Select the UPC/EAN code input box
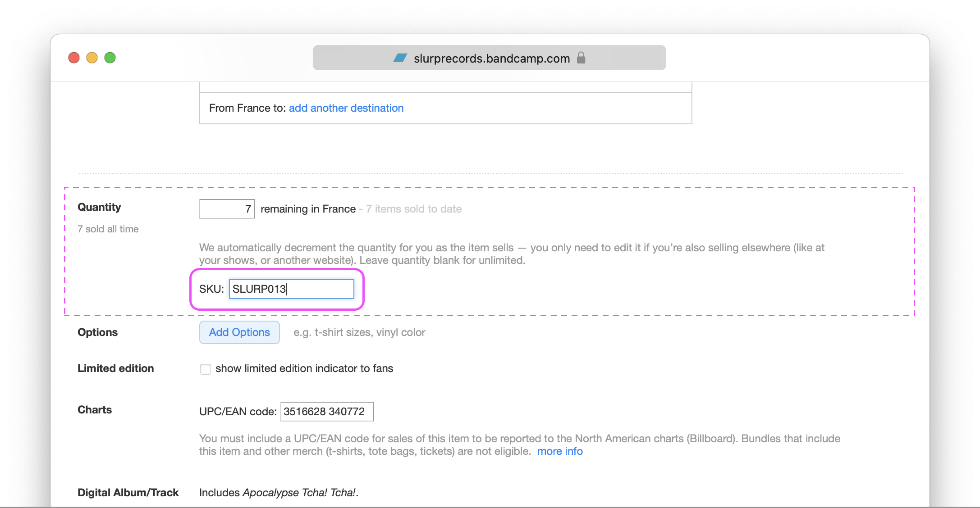 click(327, 412)
